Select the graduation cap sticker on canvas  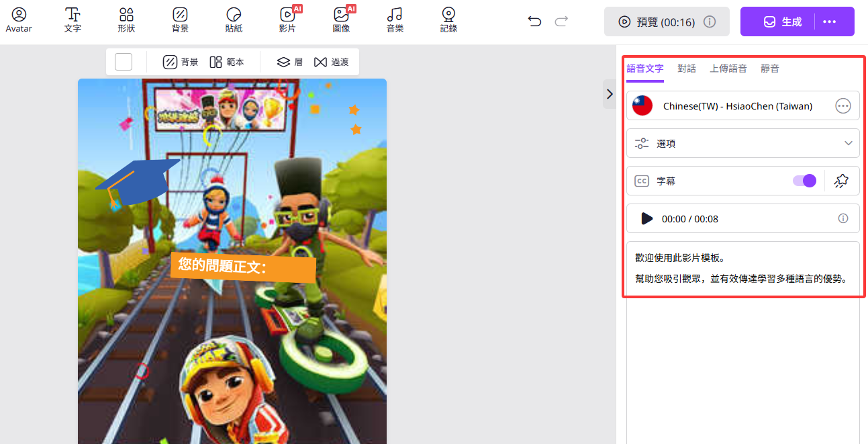136,183
